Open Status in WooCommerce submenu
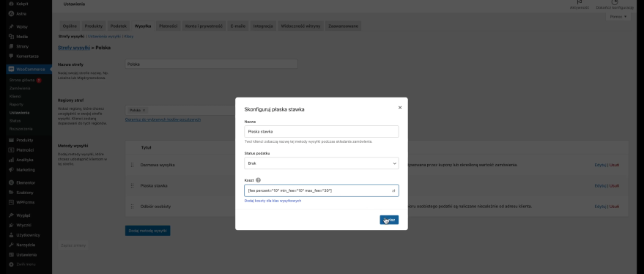 coord(15,121)
